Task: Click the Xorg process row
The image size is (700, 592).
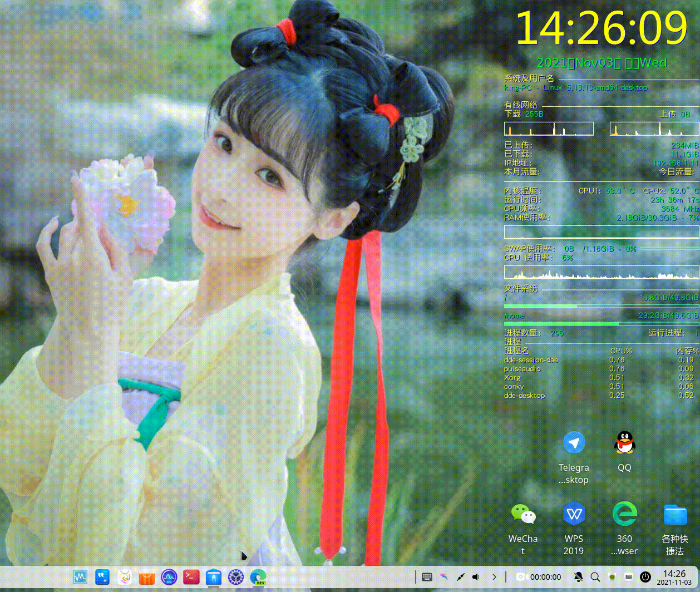Action: (599, 378)
